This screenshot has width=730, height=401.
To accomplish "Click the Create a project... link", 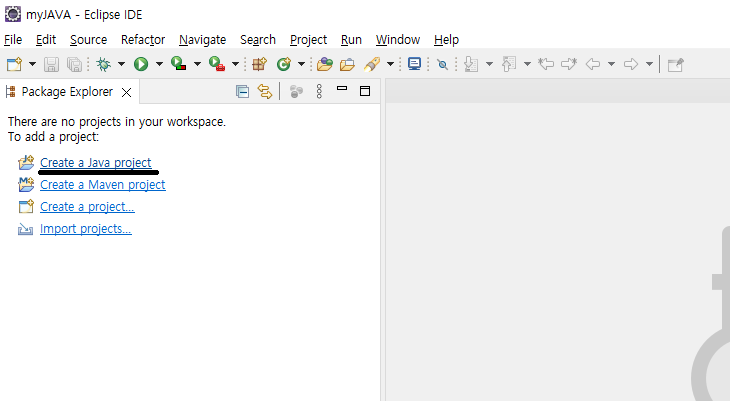I will pos(87,207).
